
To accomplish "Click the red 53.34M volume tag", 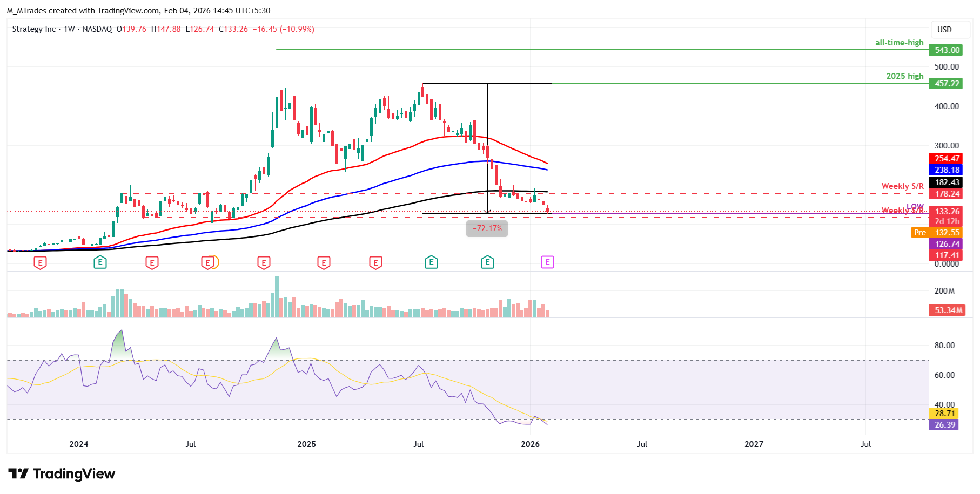I will click(948, 310).
